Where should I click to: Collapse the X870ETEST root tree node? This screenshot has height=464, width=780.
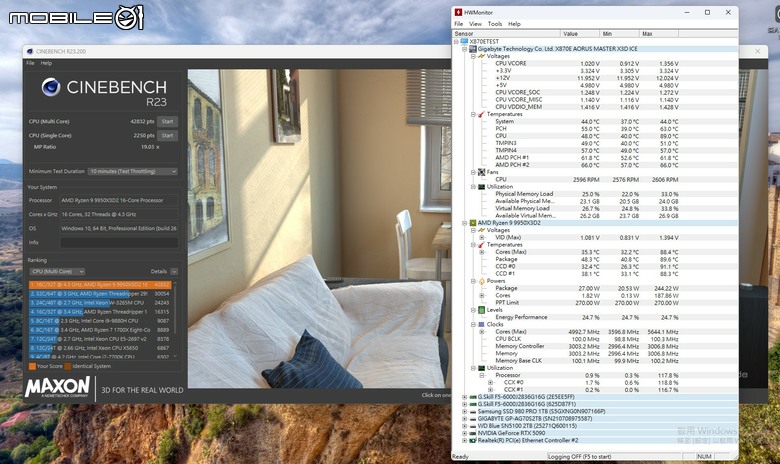[x=456, y=42]
